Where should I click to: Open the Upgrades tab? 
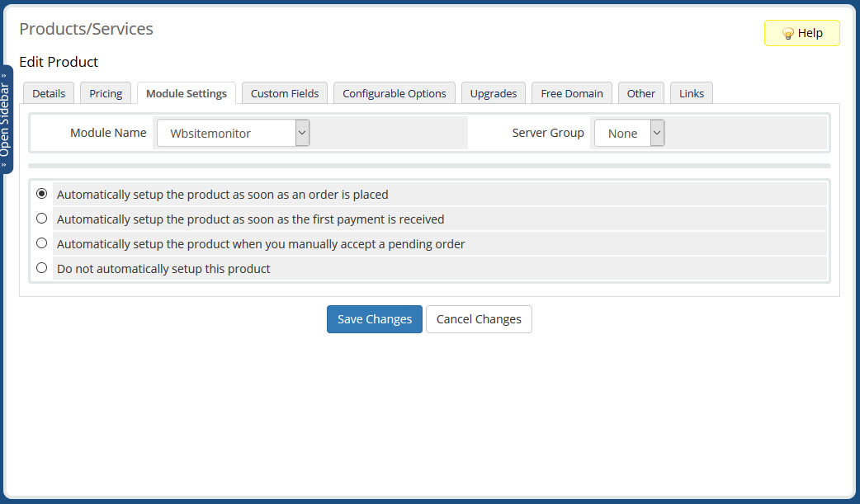[493, 93]
